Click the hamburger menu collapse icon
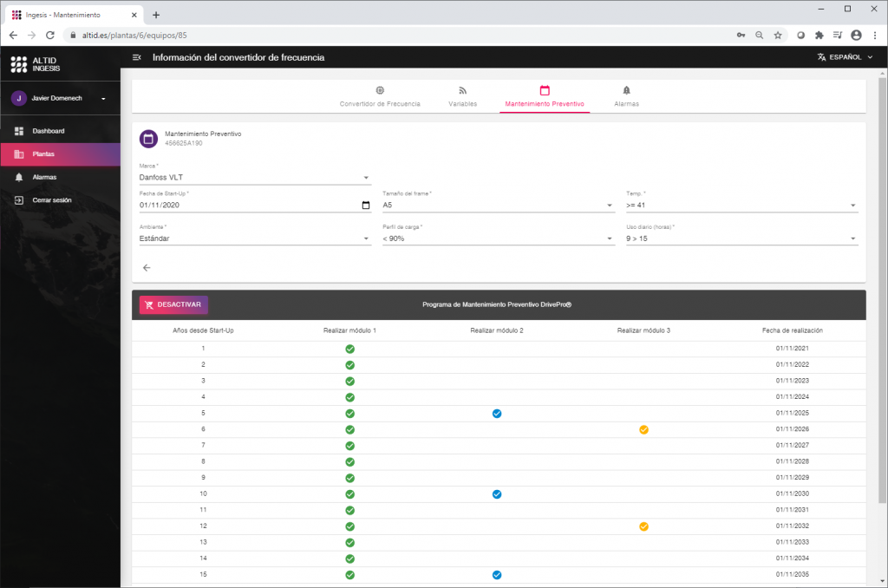This screenshot has width=888, height=588. 136,57
